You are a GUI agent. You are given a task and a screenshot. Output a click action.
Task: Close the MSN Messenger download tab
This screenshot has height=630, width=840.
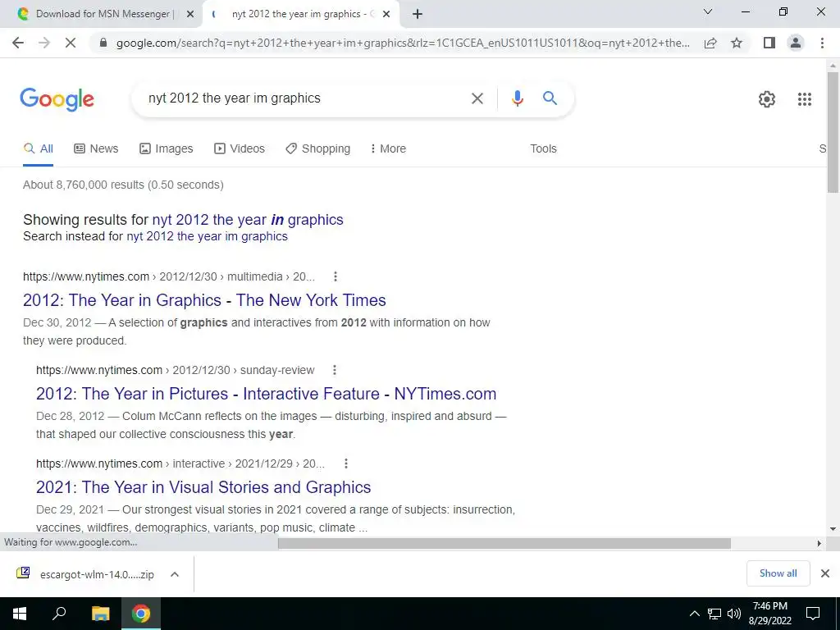click(x=189, y=14)
